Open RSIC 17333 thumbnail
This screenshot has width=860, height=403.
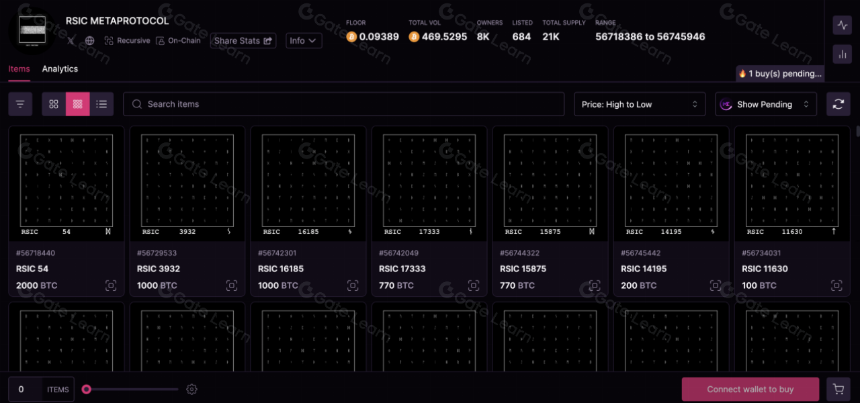(x=429, y=184)
